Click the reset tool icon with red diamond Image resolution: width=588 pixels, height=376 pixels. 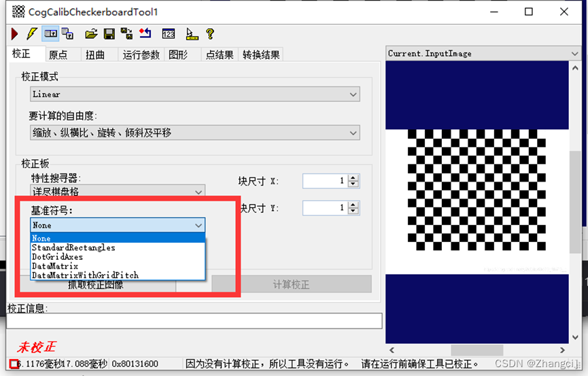[145, 33]
